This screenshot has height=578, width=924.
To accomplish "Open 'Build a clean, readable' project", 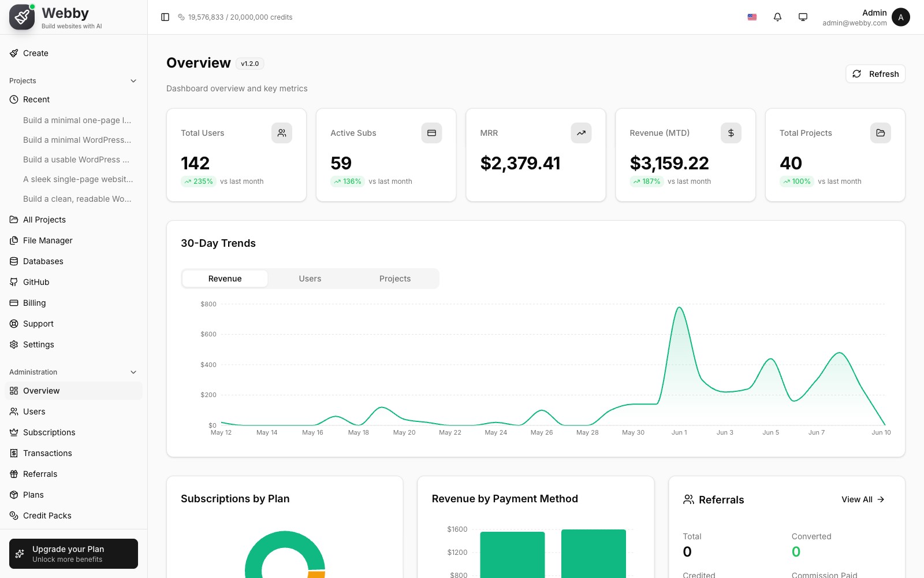I will 77,199.
